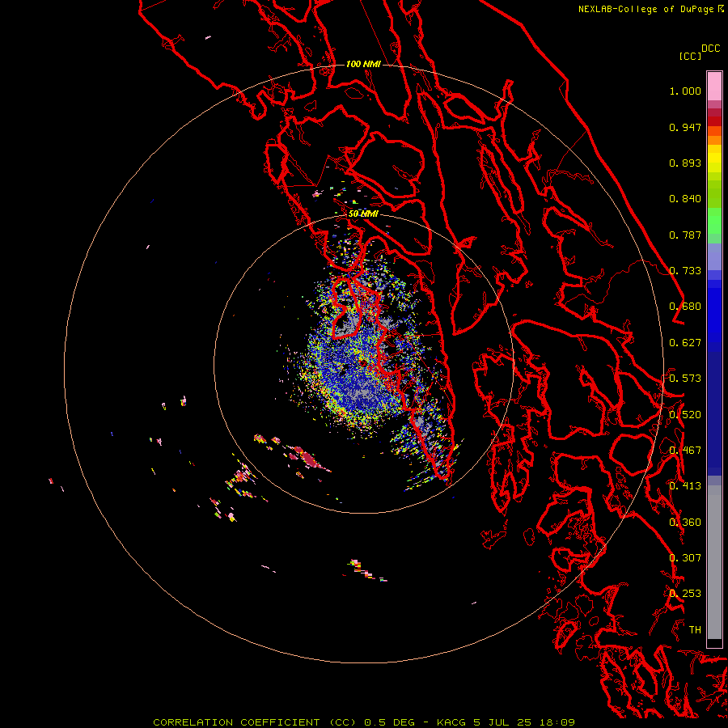Click the 0.573 scale value
Viewport: 728px width, 728px height.
coord(685,379)
